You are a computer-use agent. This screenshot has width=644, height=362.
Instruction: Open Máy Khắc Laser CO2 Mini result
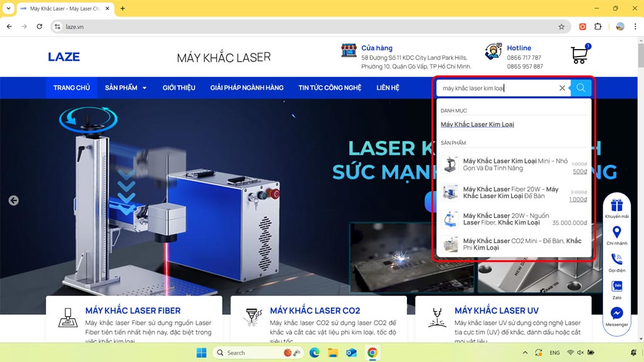[x=514, y=244]
